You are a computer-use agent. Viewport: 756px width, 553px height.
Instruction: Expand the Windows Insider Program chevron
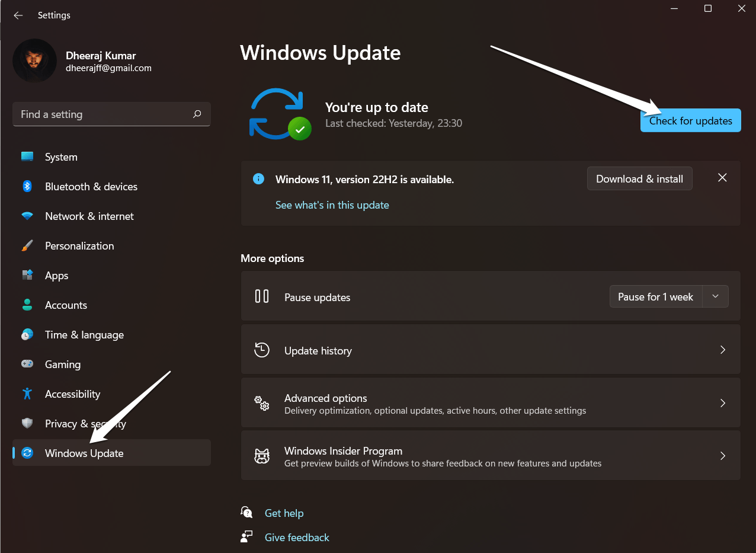(722, 455)
